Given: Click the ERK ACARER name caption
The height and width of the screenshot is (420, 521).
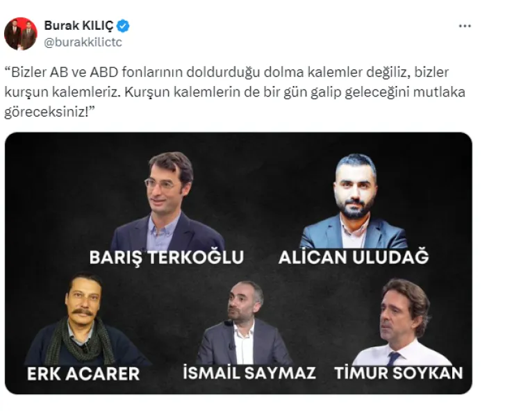Looking at the screenshot, I should pyautogui.click(x=83, y=374).
